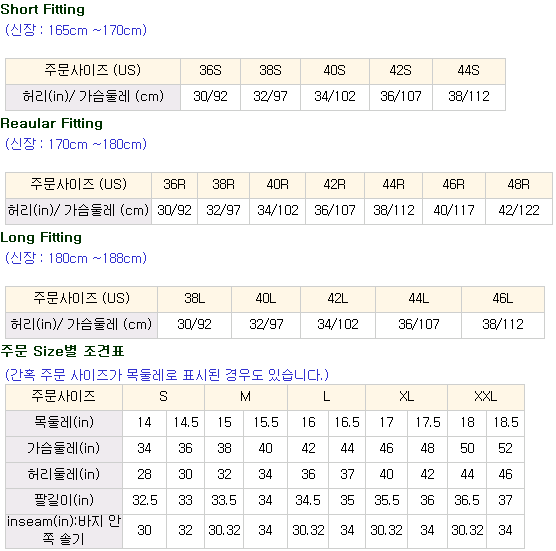Click the 36S size cell in Short Fitting

(x=210, y=71)
